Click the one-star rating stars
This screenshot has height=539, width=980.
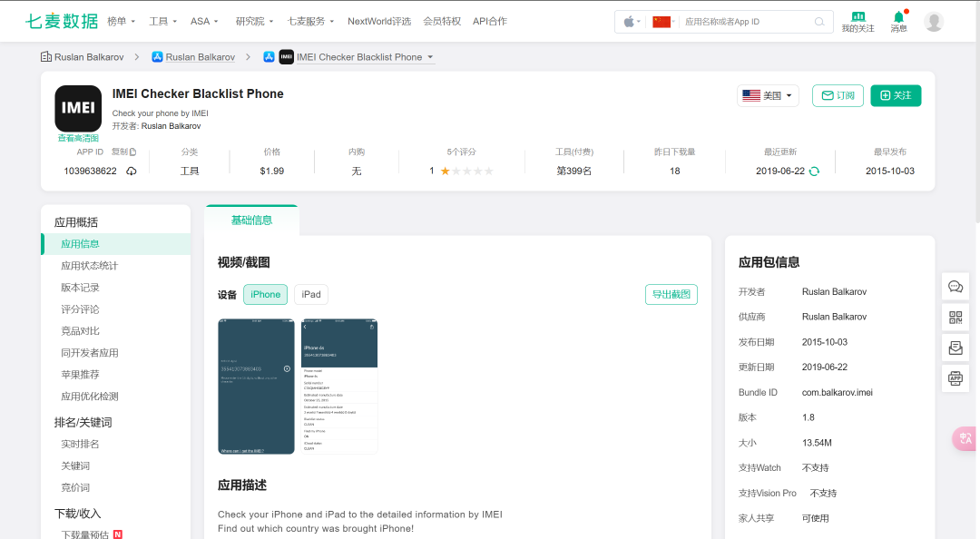467,171
